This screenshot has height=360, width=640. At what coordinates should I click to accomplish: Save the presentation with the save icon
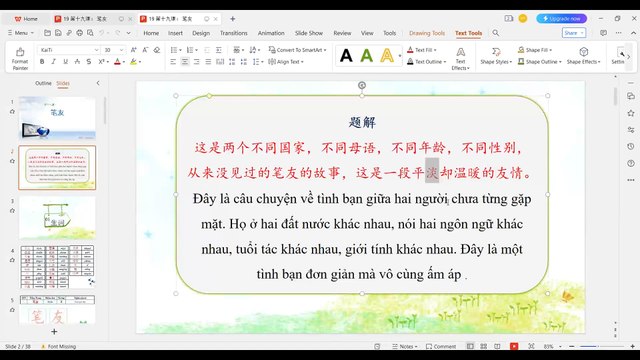(58, 33)
